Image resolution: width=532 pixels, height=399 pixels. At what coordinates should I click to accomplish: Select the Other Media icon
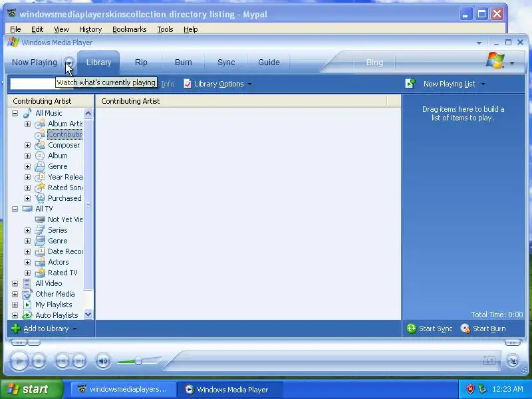(27, 294)
